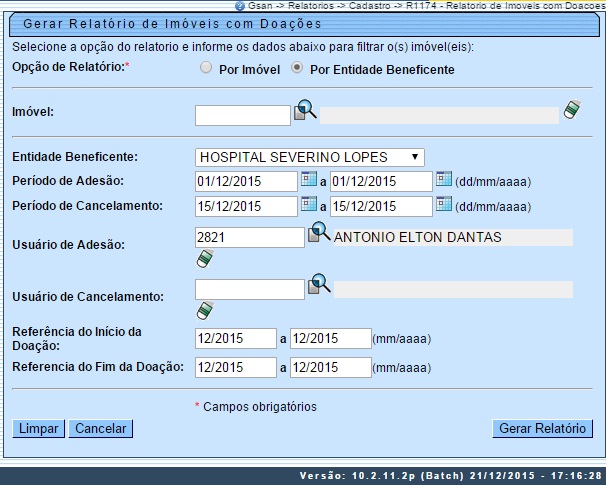Viewport: 606px width, 485px height.
Task: Click the Usuário de Cancelamento label
Action: tap(88, 297)
